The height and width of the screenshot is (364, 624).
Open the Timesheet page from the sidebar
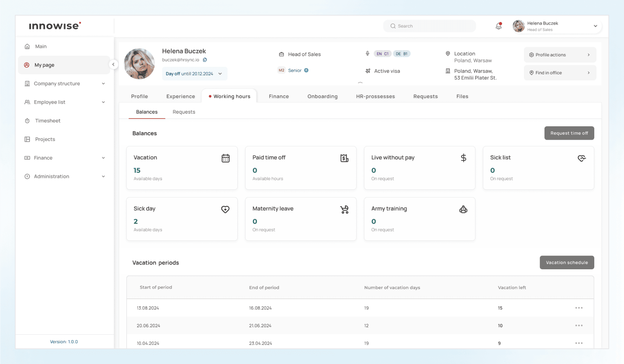[48, 121]
